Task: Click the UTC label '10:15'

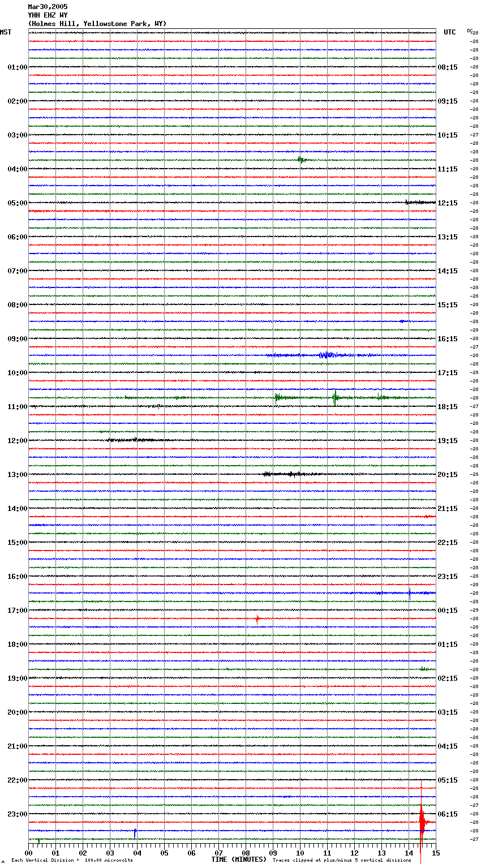Action: click(448, 135)
